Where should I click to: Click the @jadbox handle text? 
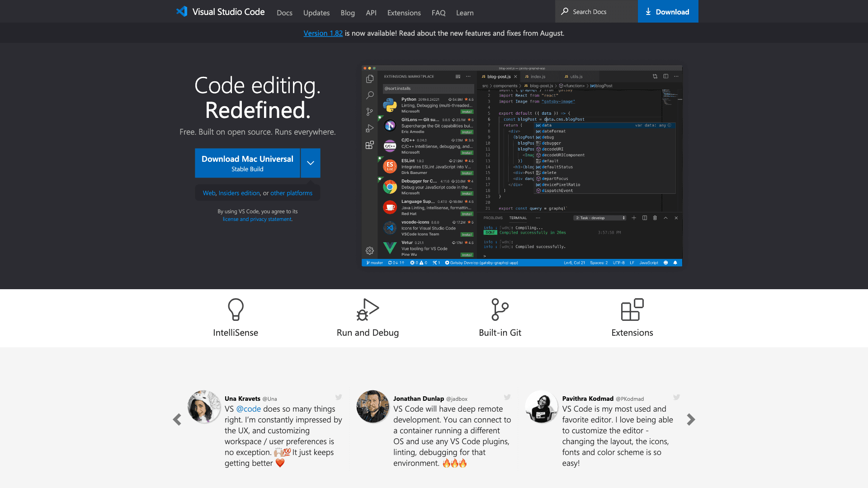coord(457,399)
